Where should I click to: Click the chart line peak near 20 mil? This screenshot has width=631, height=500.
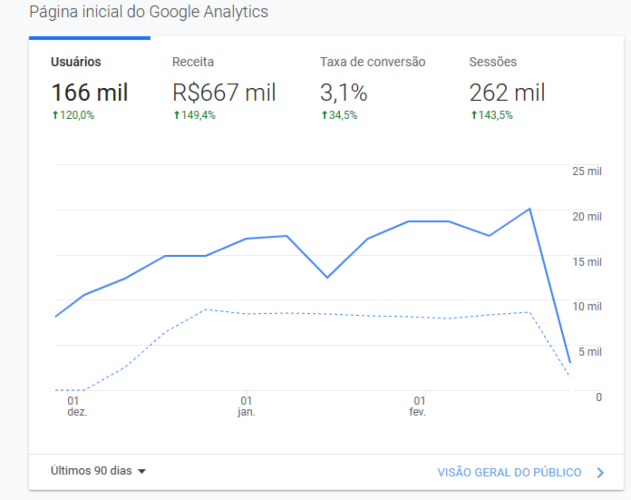(x=530, y=209)
